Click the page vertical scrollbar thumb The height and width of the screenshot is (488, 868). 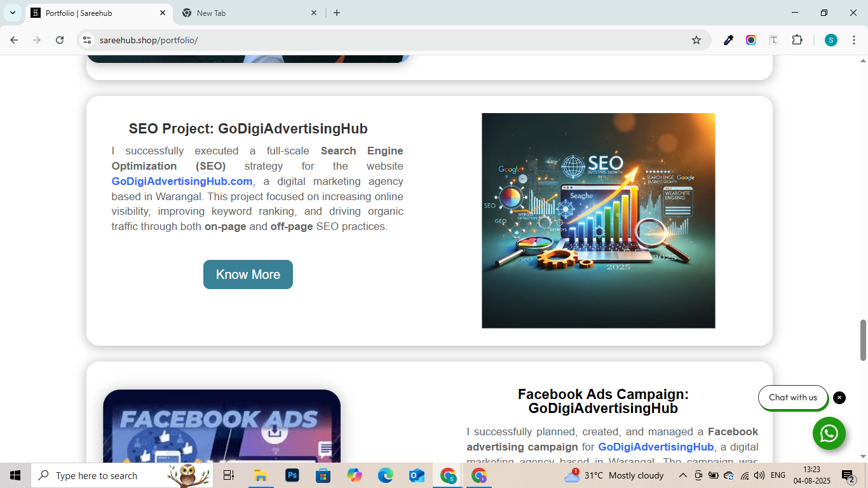863,340
